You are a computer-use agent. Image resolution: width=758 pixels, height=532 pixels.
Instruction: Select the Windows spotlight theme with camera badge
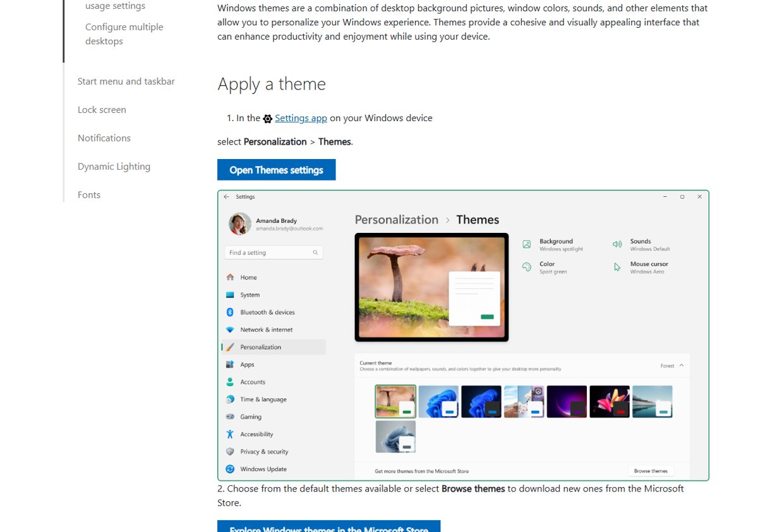click(x=524, y=401)
